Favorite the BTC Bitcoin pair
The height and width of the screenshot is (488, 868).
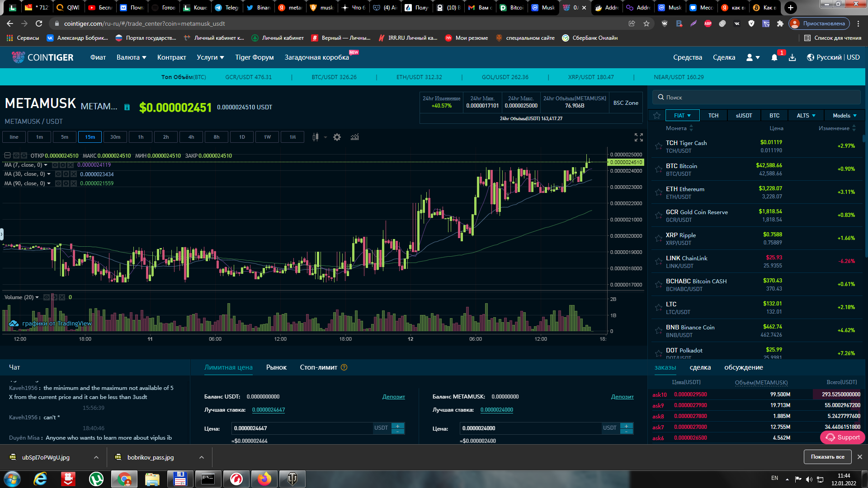658,169
